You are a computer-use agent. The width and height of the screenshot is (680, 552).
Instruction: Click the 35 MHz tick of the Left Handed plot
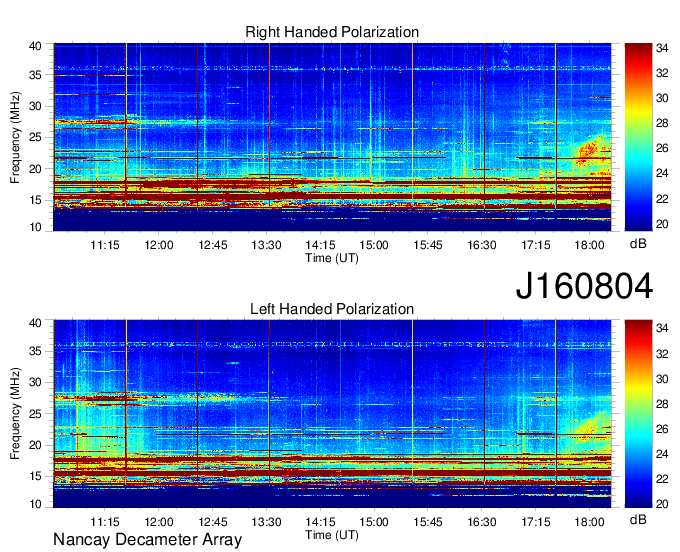tap(35, 351)
